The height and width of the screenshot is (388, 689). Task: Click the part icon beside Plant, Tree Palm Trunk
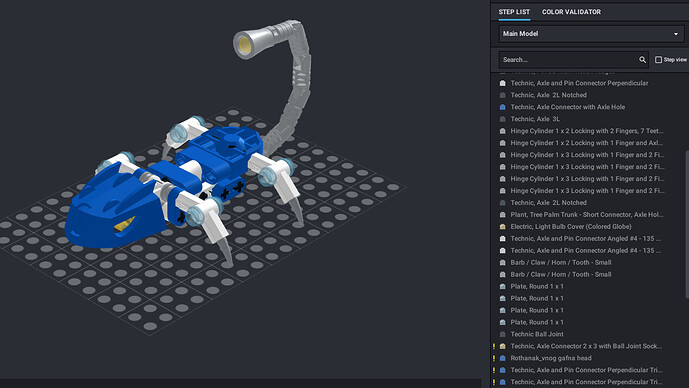pos(503,215)
